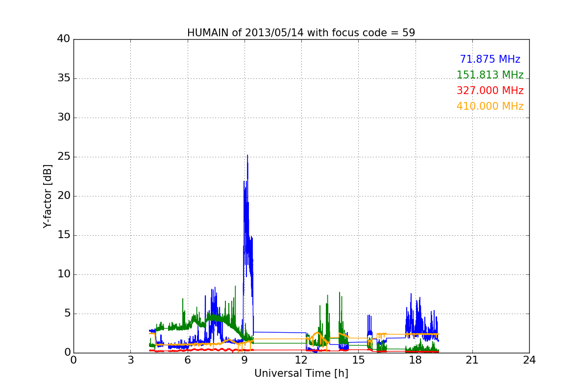
Task: Click the y-axis tick value 25
Action: [64, 157]
